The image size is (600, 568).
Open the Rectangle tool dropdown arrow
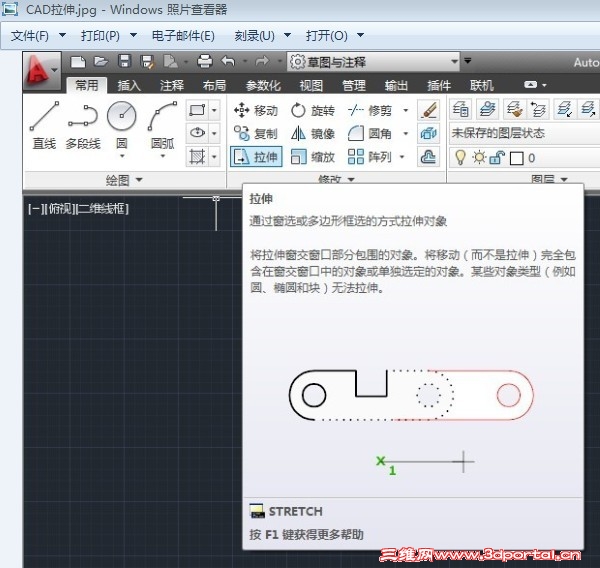pyautogui.click(x=214, y=110)
